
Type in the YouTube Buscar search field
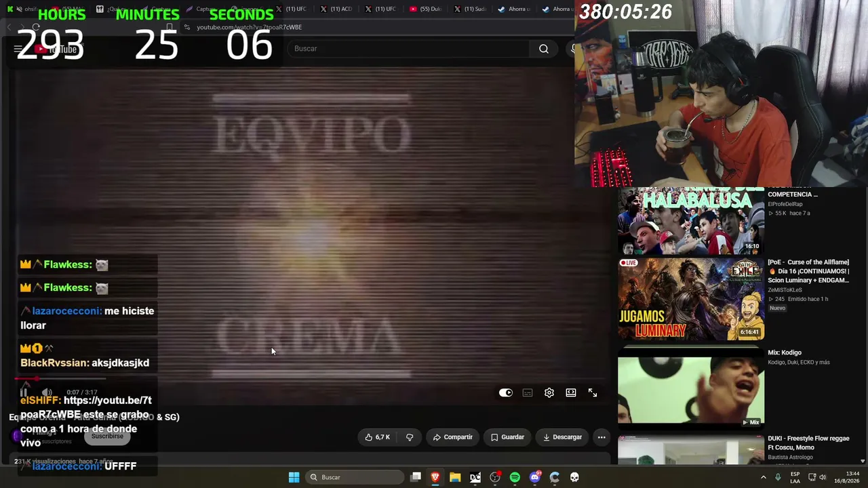pyautogui.click(x=409, y=49)
